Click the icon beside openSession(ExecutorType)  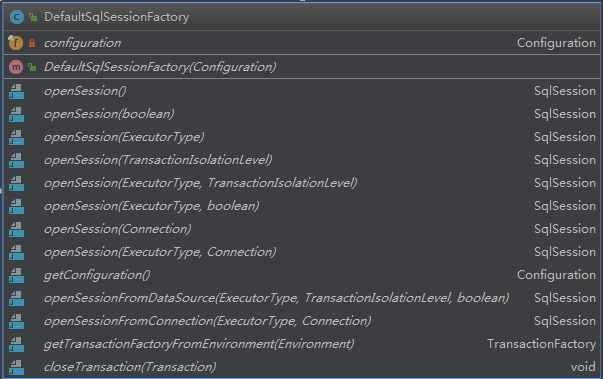(17, 138)
